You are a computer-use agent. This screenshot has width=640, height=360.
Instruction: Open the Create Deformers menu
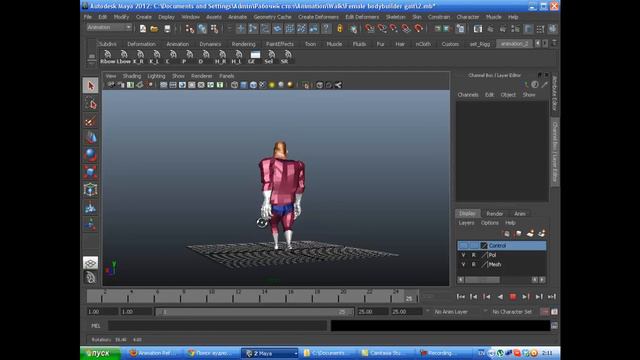(318, 17)
